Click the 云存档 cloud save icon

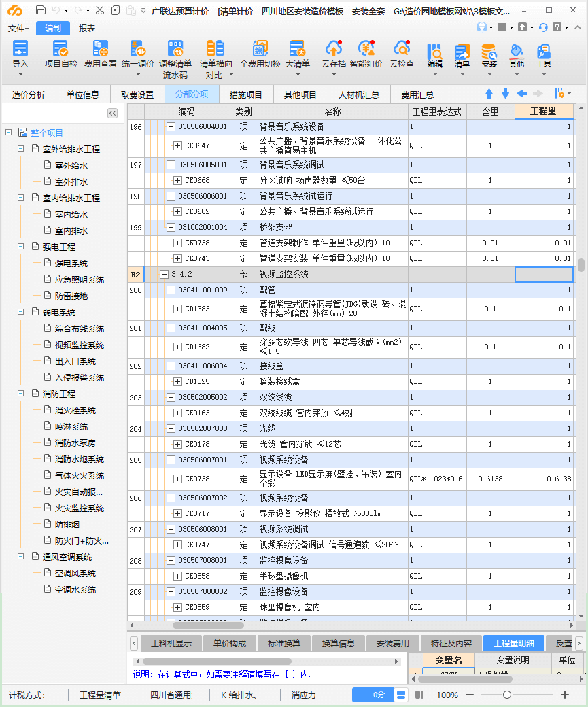point(334,50)
